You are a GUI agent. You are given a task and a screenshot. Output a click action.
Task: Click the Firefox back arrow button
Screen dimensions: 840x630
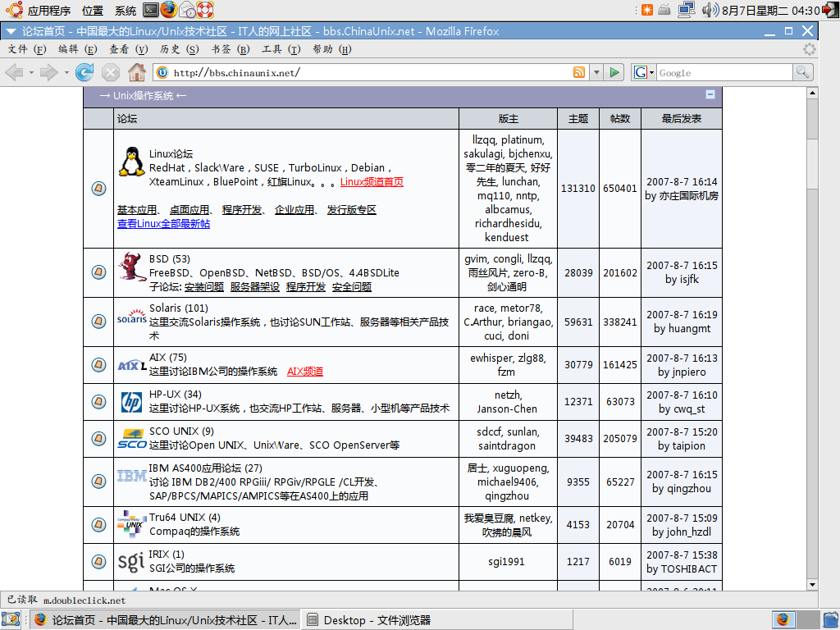tap(15, 72)
